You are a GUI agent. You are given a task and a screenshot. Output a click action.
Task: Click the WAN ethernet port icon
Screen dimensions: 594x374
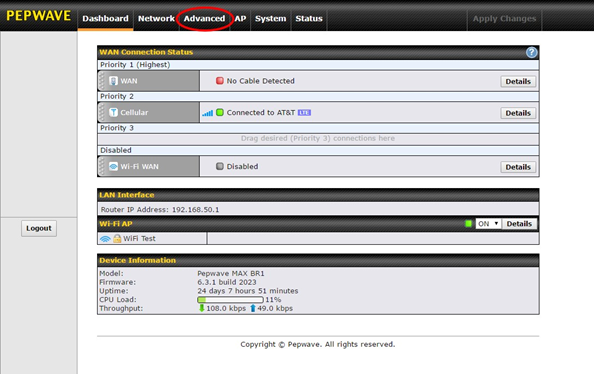coord(113,81)
